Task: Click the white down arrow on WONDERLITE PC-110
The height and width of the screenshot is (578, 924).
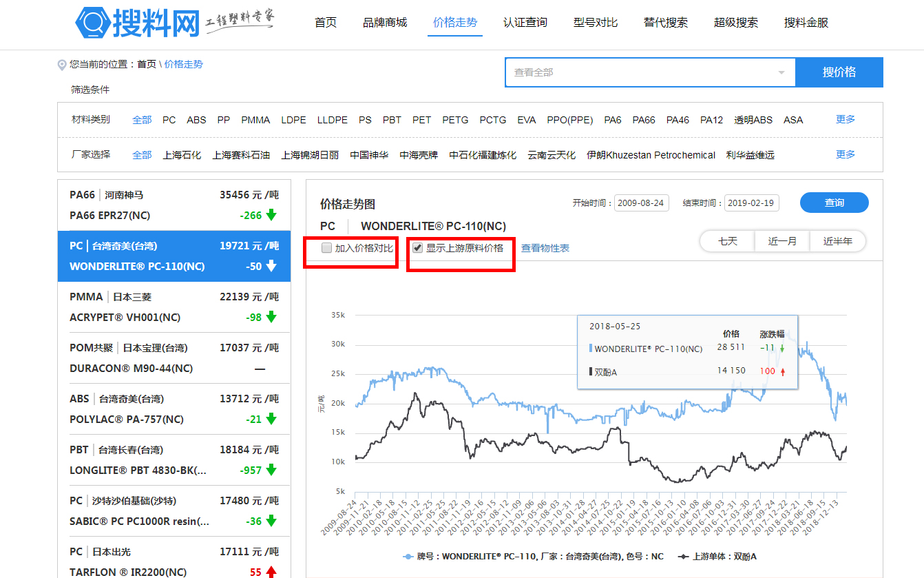Action: 271,266
